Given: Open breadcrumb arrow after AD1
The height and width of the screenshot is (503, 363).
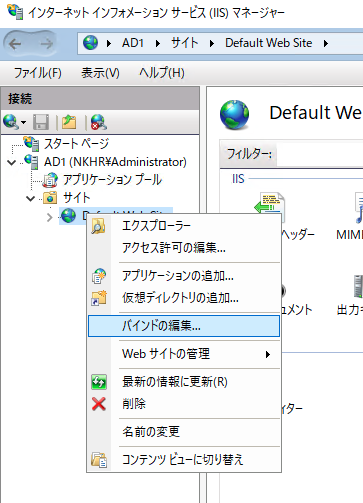Looking at the screenshot, I should [158, 43].
